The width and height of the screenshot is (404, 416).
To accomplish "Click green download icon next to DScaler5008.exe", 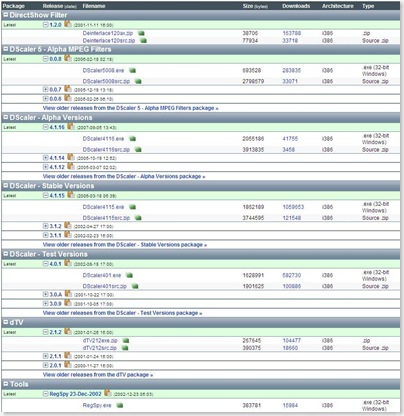I will click(133, 71).
